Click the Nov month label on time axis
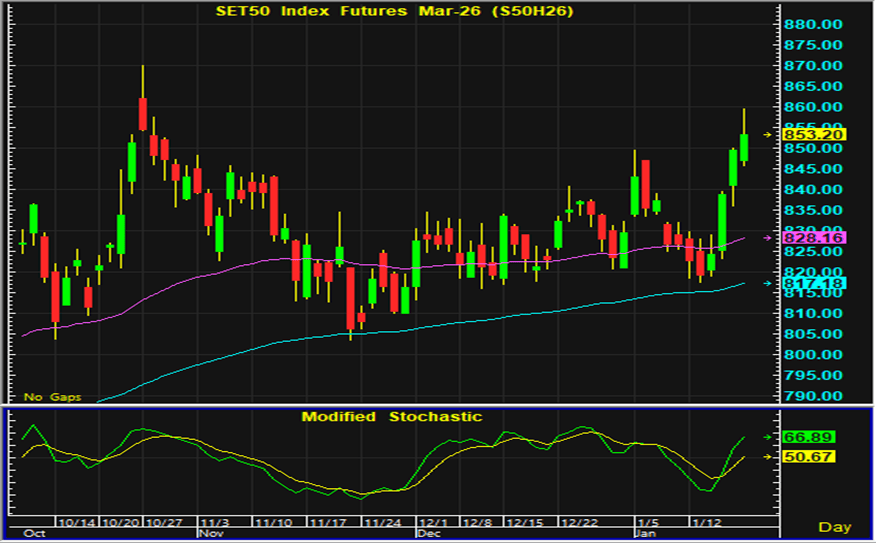The height and width of the screenshot is (543, 876). tap(211, 534)
